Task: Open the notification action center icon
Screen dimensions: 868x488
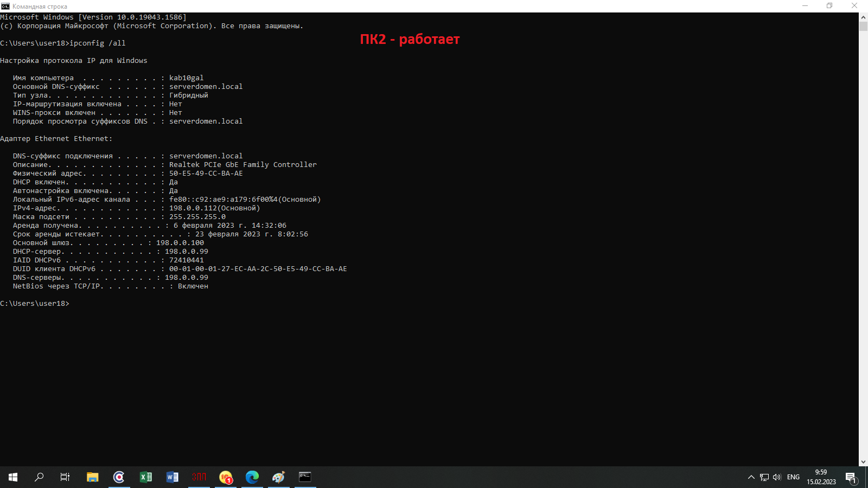Action: tap(851, 477)
